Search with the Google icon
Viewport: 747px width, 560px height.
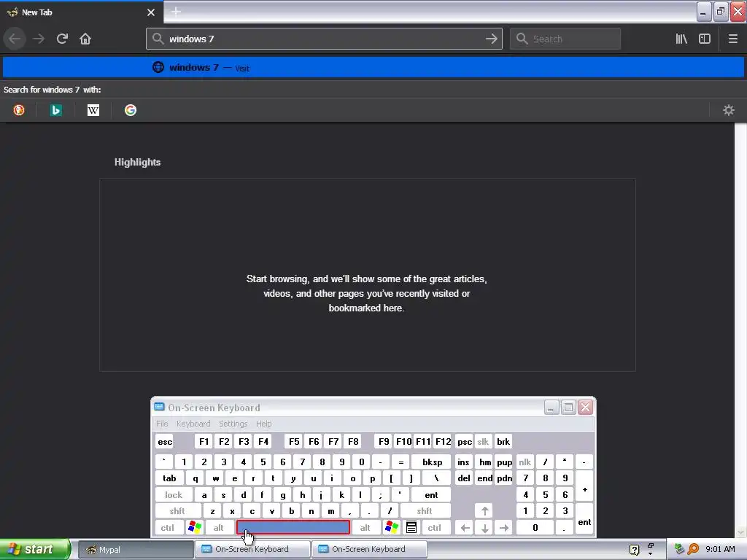click(x=131, y=110)
